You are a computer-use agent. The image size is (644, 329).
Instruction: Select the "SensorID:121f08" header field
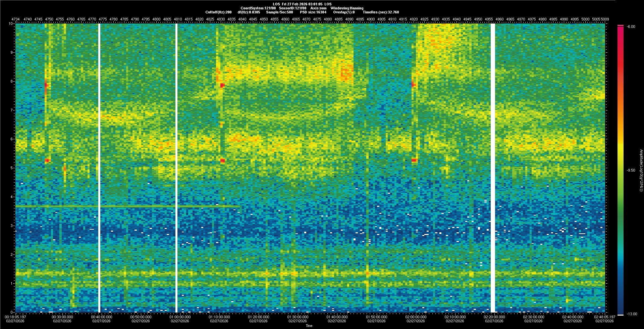tap(292, 8)
